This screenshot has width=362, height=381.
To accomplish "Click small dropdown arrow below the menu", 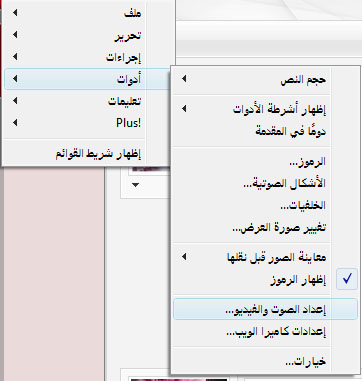I will [135, 185].
